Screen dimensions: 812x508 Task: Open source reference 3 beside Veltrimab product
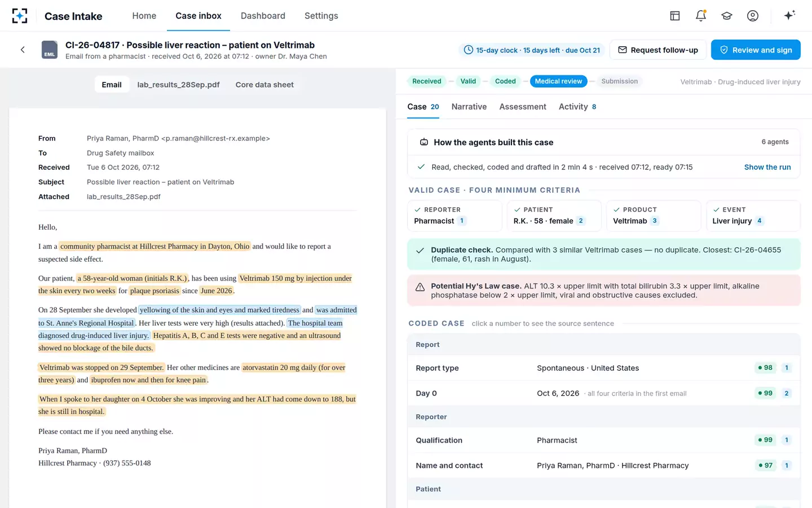(x=655, y=221)
